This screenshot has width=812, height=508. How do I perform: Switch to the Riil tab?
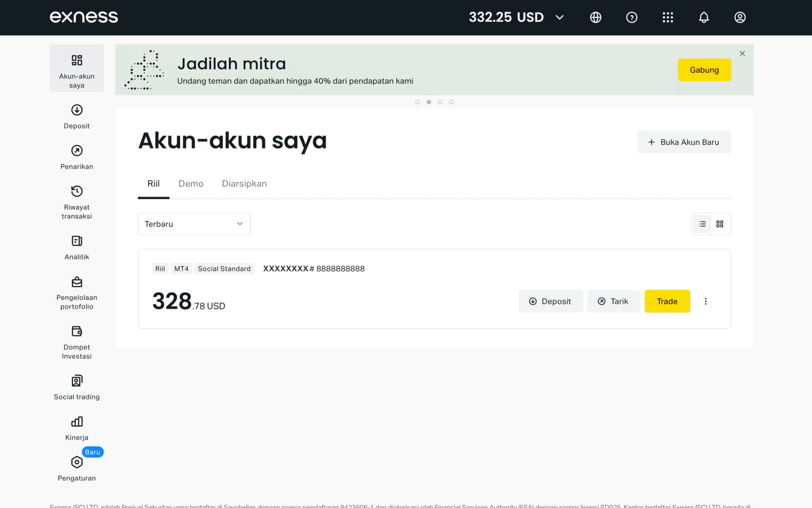pos(154,184)
